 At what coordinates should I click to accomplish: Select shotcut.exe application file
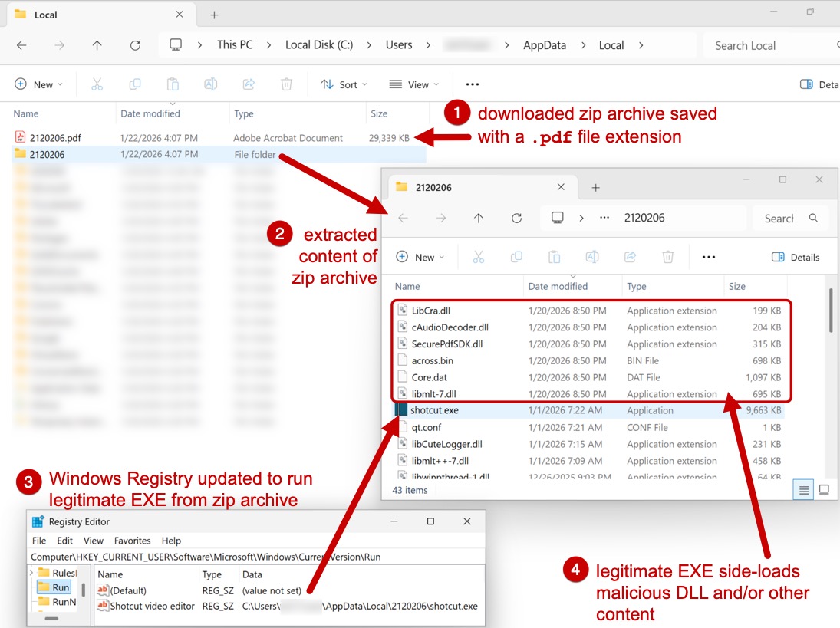tap(434, 411)
